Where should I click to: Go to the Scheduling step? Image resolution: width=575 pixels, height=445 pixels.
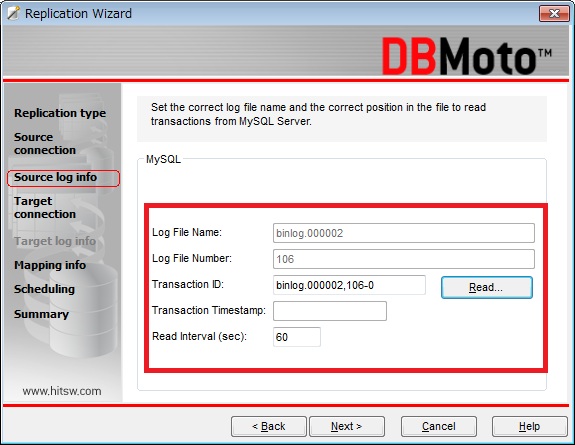pos(44,289)
